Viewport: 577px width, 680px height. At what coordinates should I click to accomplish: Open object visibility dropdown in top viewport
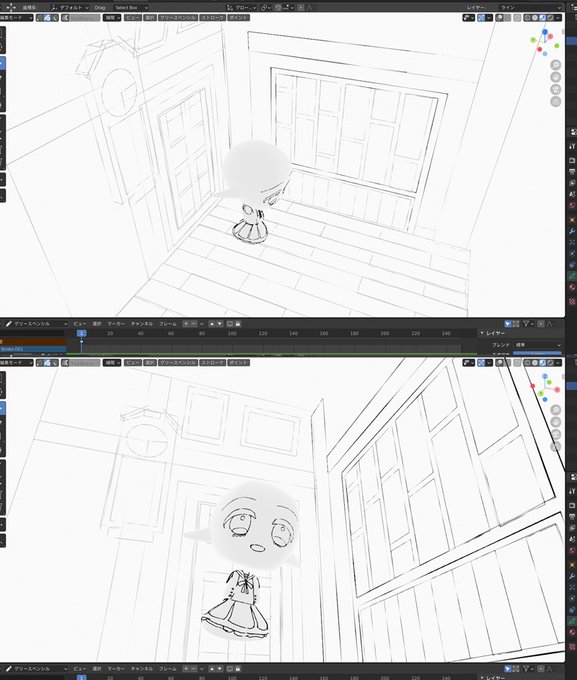tap(469, 18)
